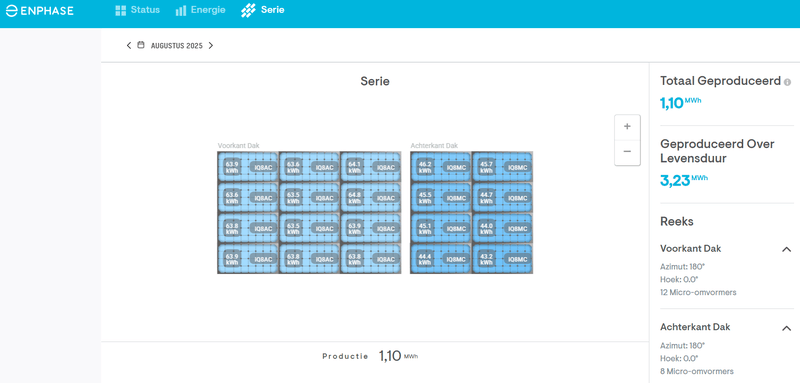Collapse the Achterkant Dak section chevron

point(786,328)
